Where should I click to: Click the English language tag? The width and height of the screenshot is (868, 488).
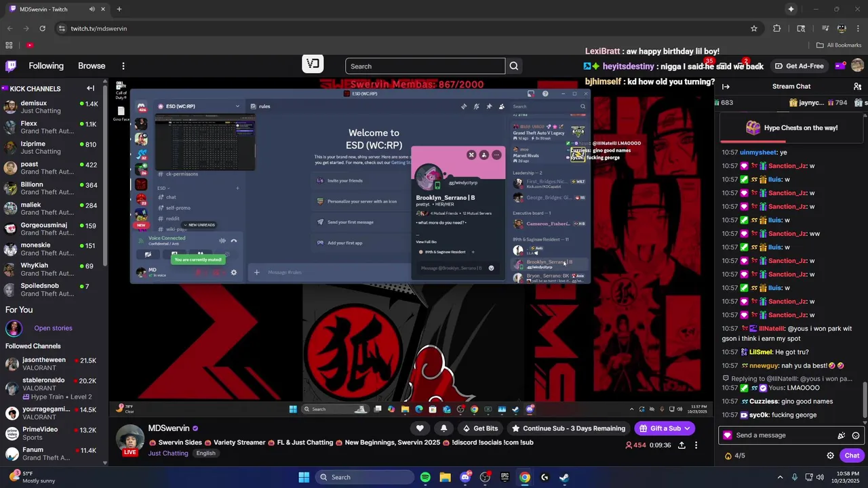point(205,453)
